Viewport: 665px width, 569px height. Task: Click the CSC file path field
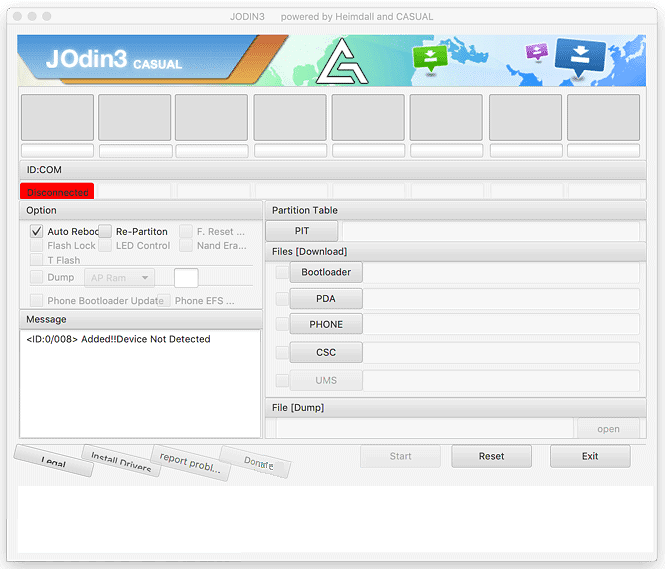(x=501, y=352)
